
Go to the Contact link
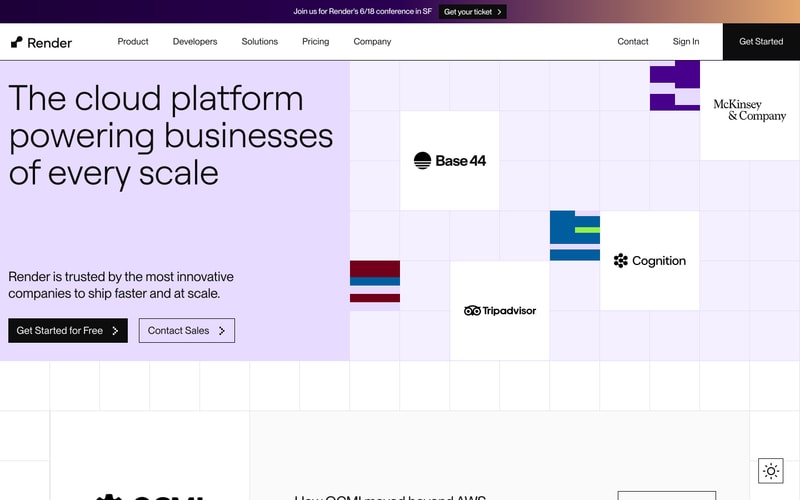pyautogui.click(x=633, y=41)
